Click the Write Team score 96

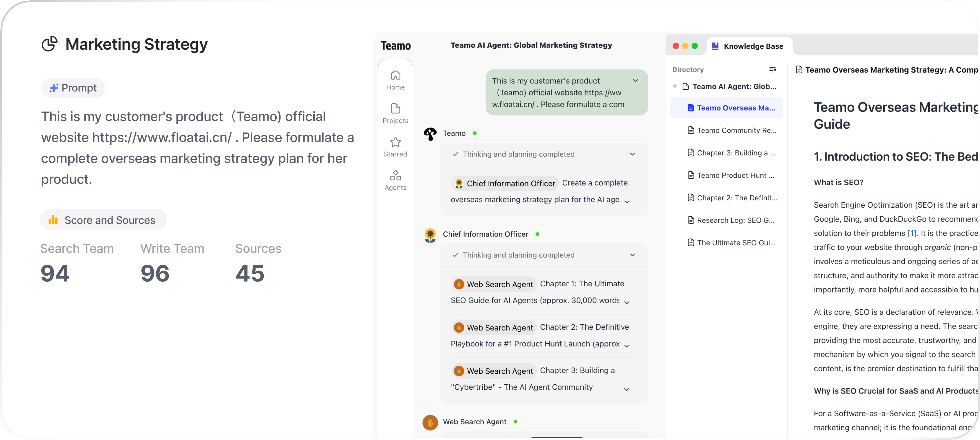[x=155, y=274]
